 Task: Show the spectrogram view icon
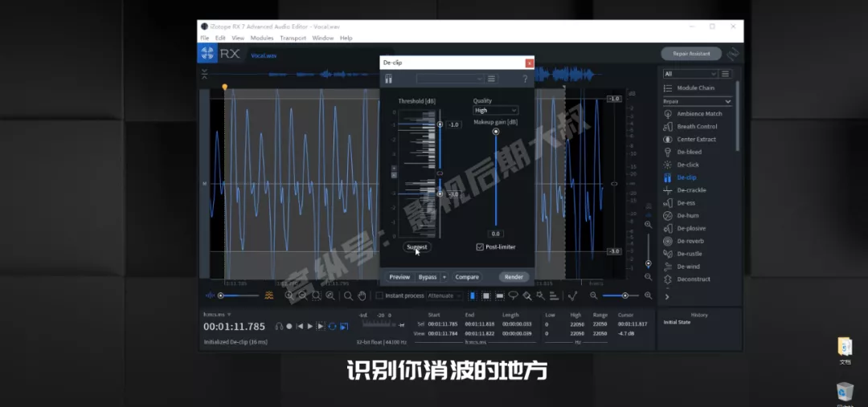[269, 296]
